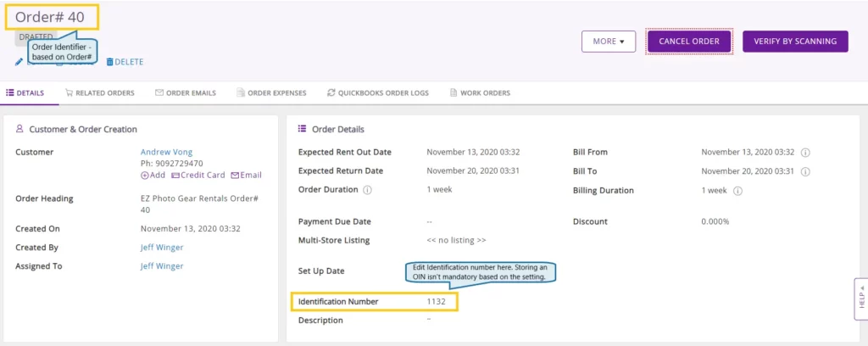
Task: Click the Identification Number value 1132
Action: click(436, 301)
